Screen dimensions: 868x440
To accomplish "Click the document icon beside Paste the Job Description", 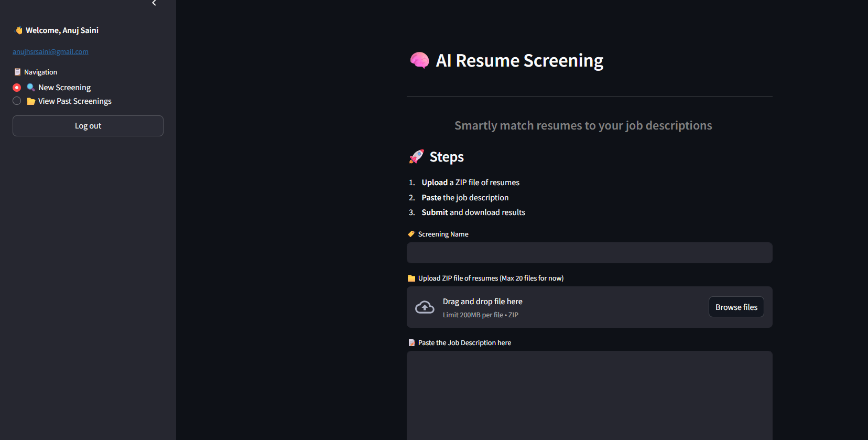I will pos(411,342).
